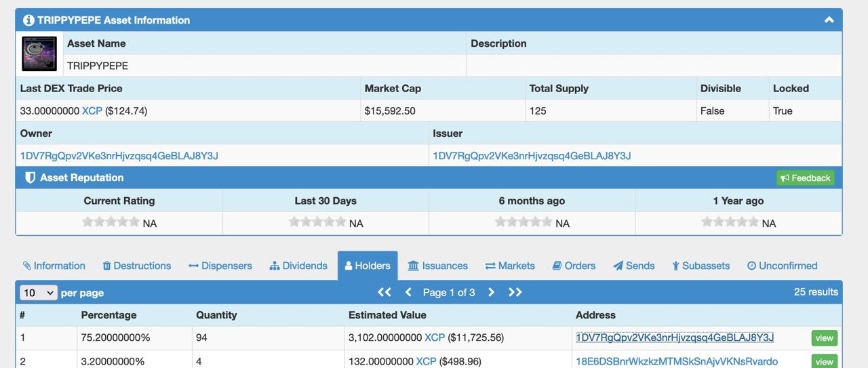Click view button for holder row 1
Viewport: 868px width, 368px height.
point(824,338)
